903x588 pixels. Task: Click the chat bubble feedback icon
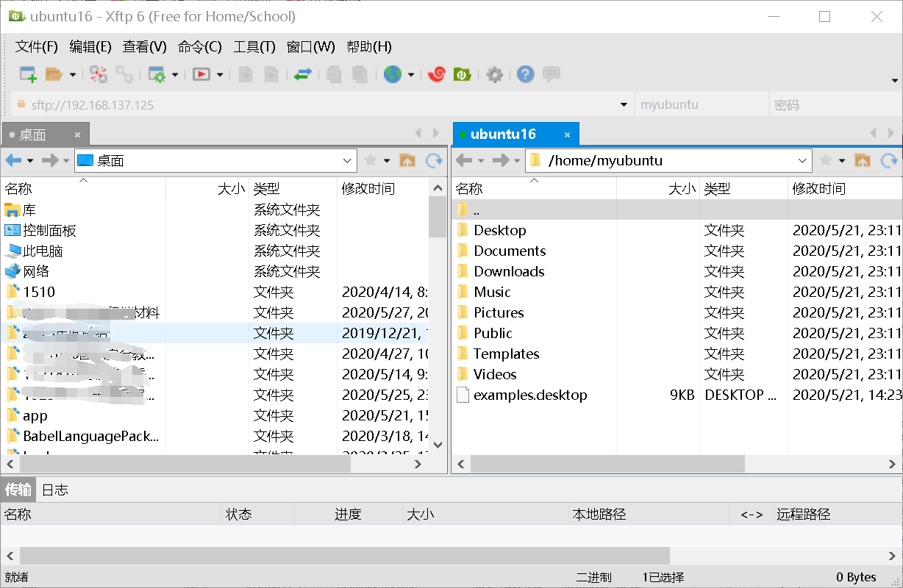(x=552, y=74)
